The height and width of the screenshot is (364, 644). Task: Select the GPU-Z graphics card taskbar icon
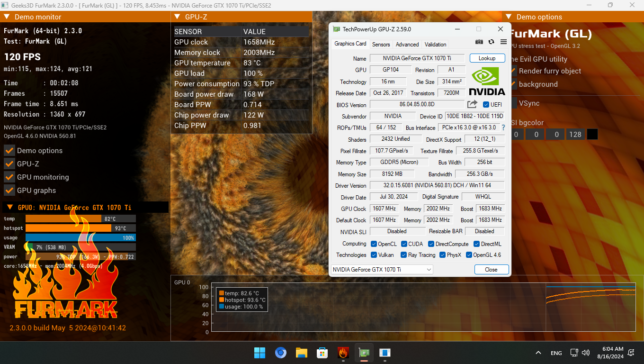[364, 353]
